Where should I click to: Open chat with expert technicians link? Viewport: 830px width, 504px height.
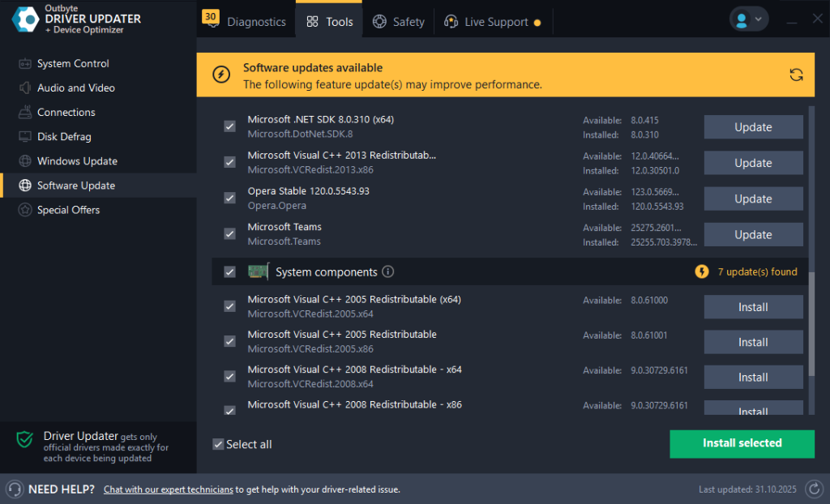[x=168, y=489]
